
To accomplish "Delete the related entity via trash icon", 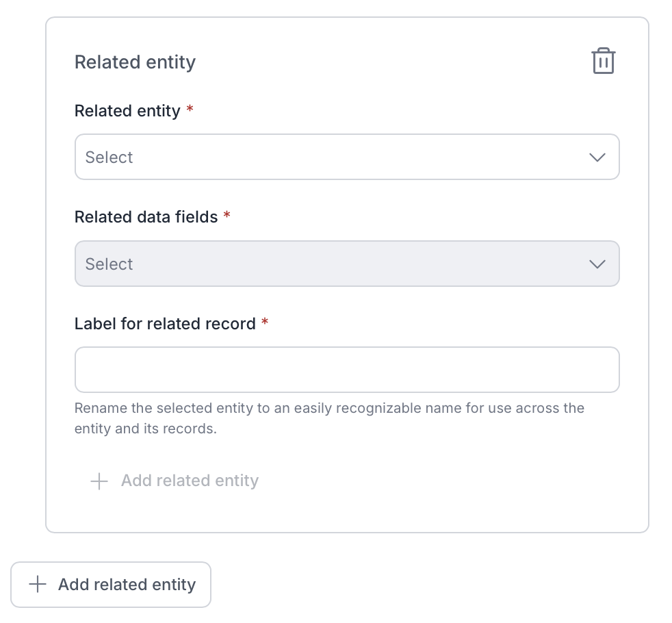I will (x=604, y=61).
